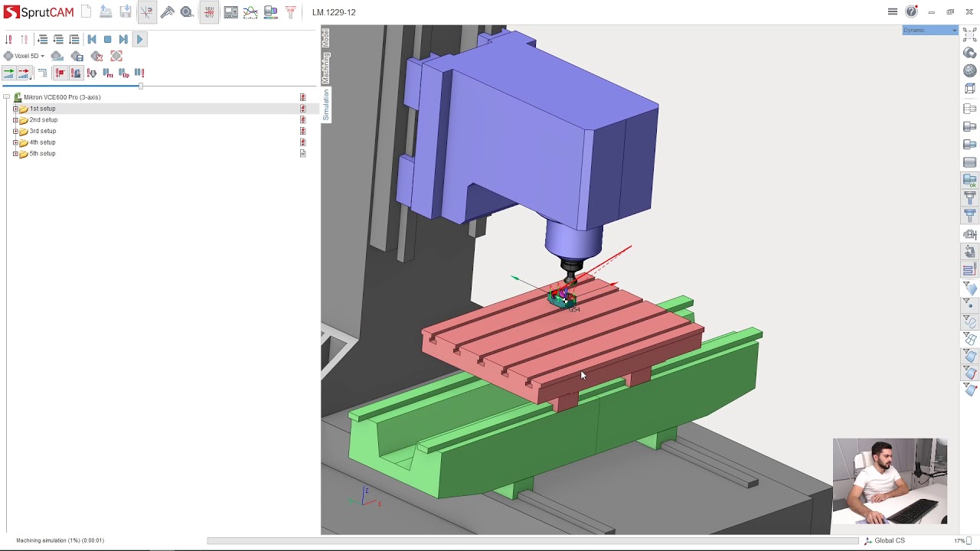
Task: Save the project icon
Action: pyautogui.click(x=126, y=12)
